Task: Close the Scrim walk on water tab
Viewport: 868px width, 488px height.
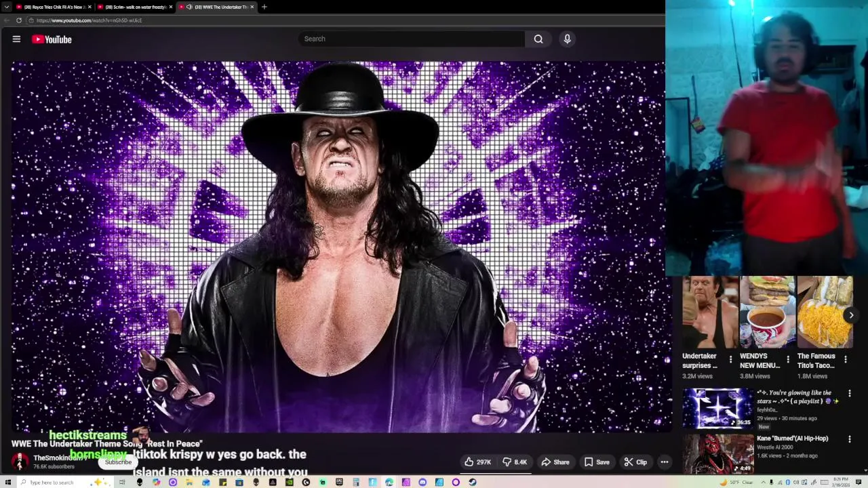Action: (x=171, y=7)
